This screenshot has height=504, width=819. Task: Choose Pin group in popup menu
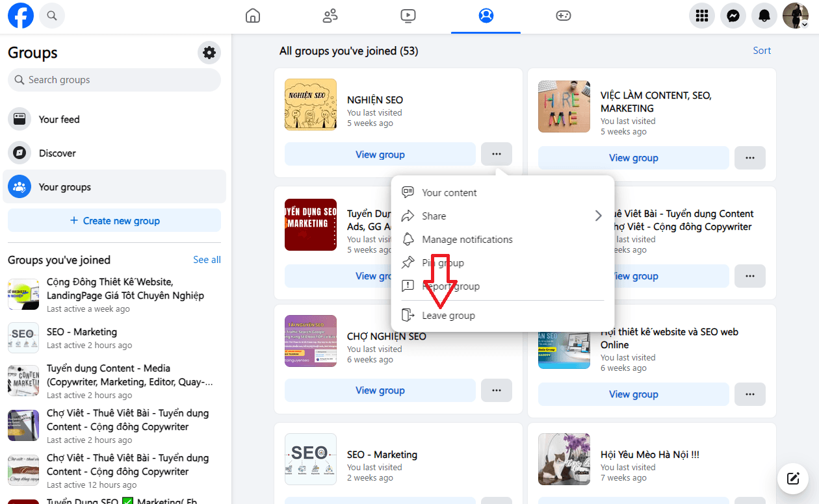pos(502,263)
